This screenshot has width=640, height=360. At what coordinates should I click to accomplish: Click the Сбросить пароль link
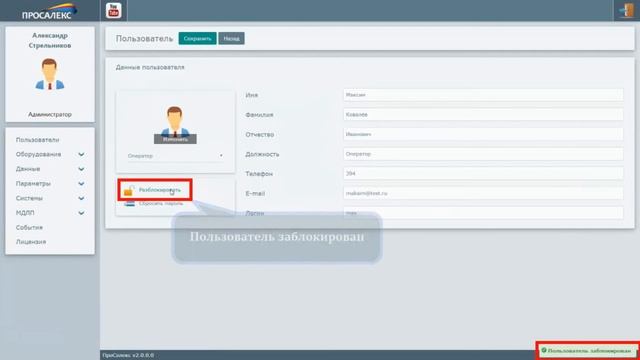[161, 203]
